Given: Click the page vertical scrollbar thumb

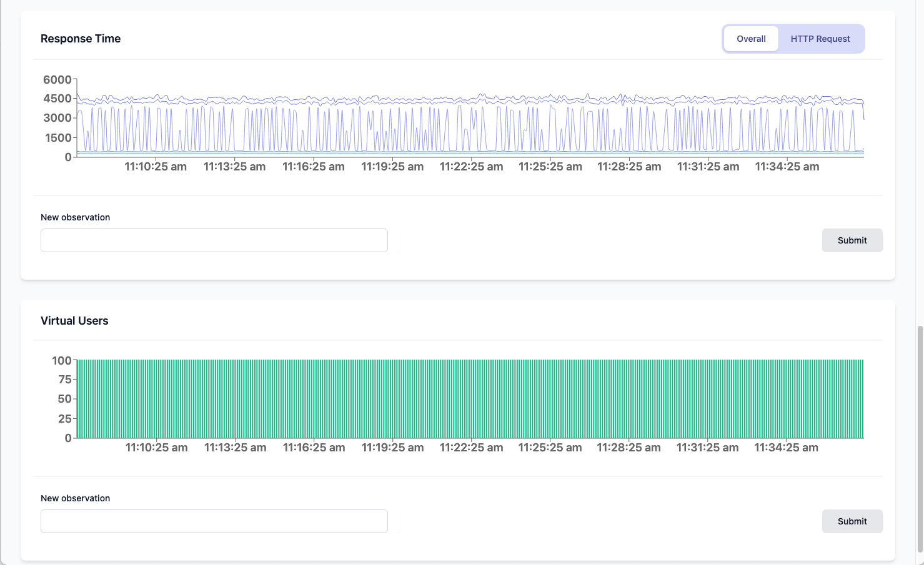Looking at the screenshot, I should [x=920, y=439].
